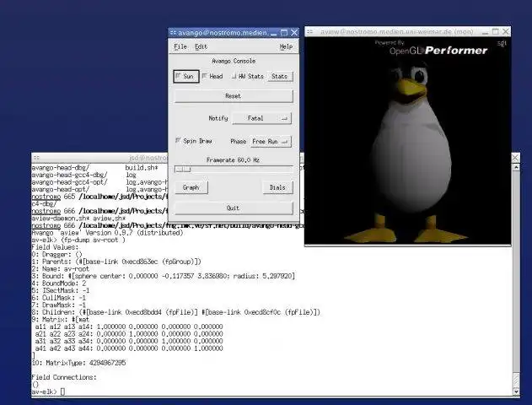Click the Quit button
Viewport: 532px width, 405px height.
click(234, 208)
